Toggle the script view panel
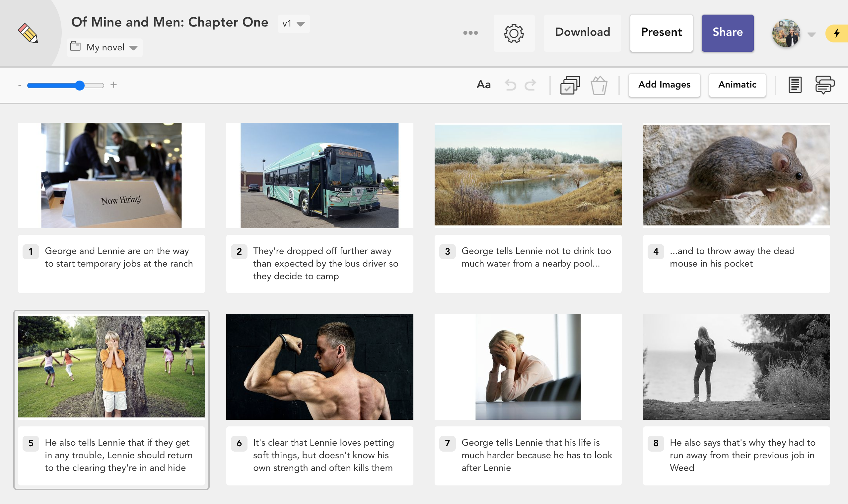The height and width of the screenshot is (504, 848). coord(795,85)
